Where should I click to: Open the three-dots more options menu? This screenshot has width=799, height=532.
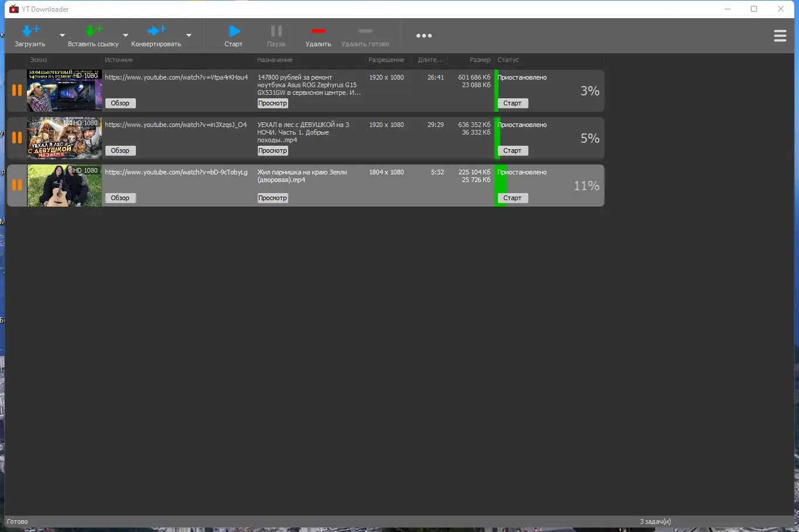424,36
